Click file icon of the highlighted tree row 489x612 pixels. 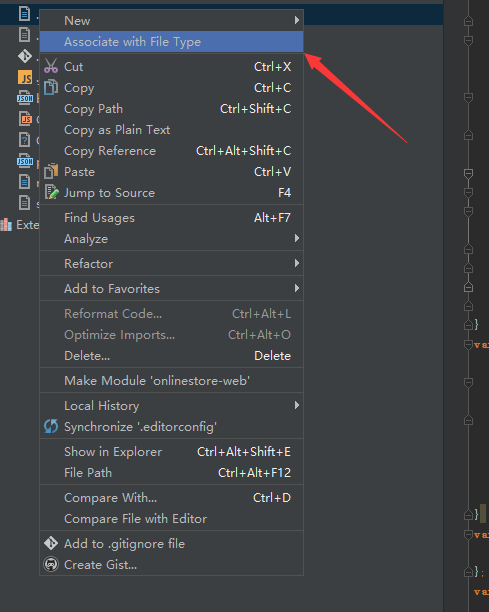25,14
